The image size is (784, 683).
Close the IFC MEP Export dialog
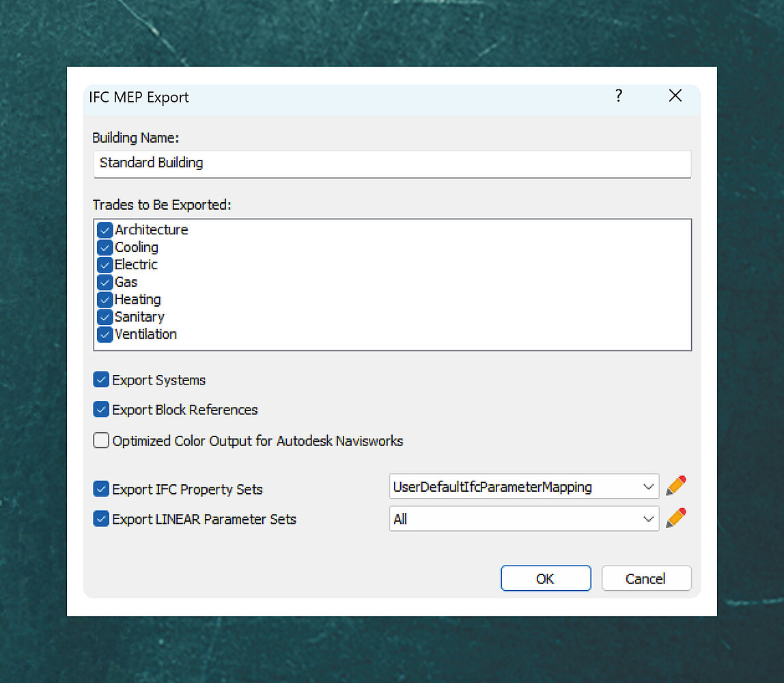pos(675,96)
